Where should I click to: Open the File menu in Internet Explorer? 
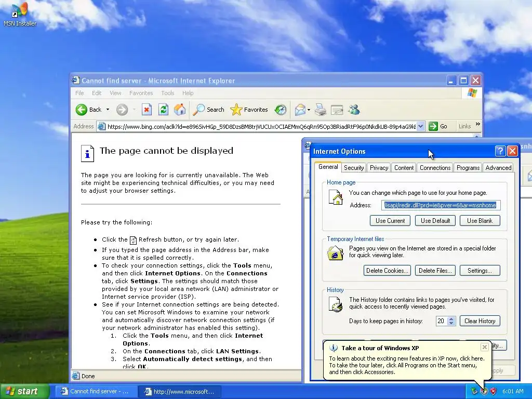(x=79, y=93)
